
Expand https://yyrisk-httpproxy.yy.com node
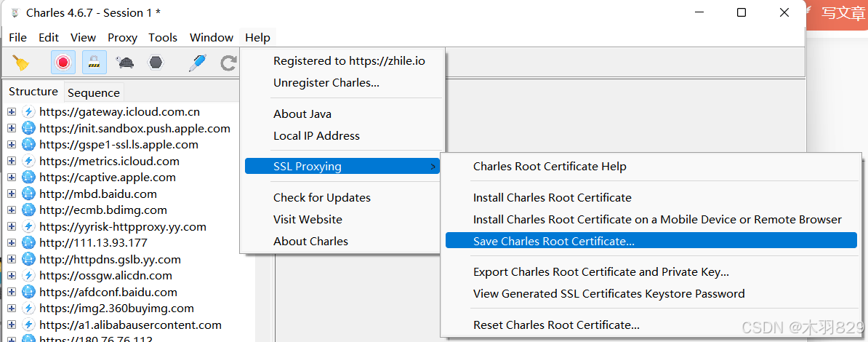(x=11, y=227)
